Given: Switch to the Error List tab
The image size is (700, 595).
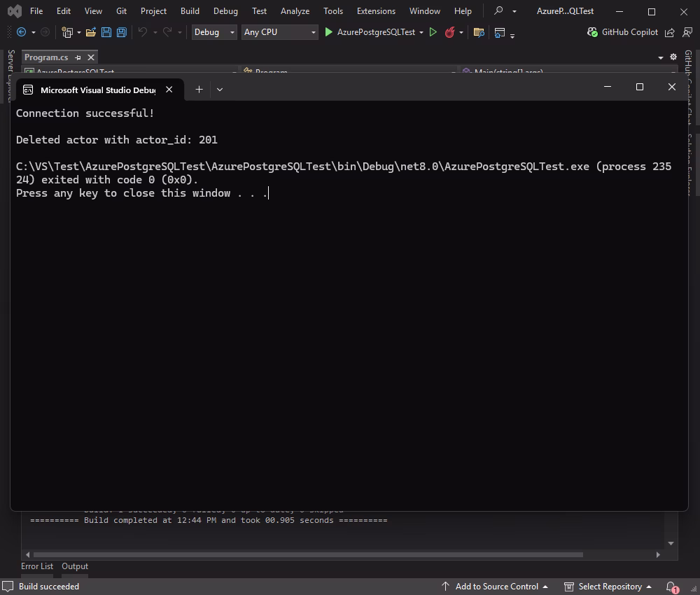Looking at the screenshot, I should (x=37, y=566).
